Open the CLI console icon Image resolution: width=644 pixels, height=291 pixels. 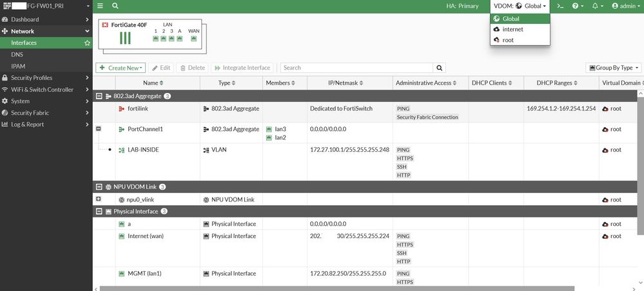[561, 6]
